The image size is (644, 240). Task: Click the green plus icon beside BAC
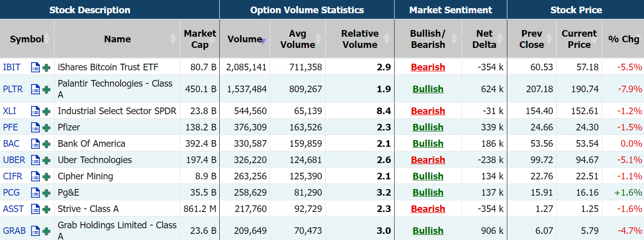pos(46,144)
